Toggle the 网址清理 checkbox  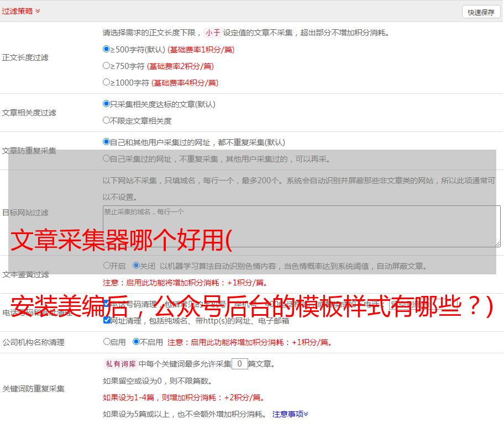pyautogui.click(x=107, y=320)
